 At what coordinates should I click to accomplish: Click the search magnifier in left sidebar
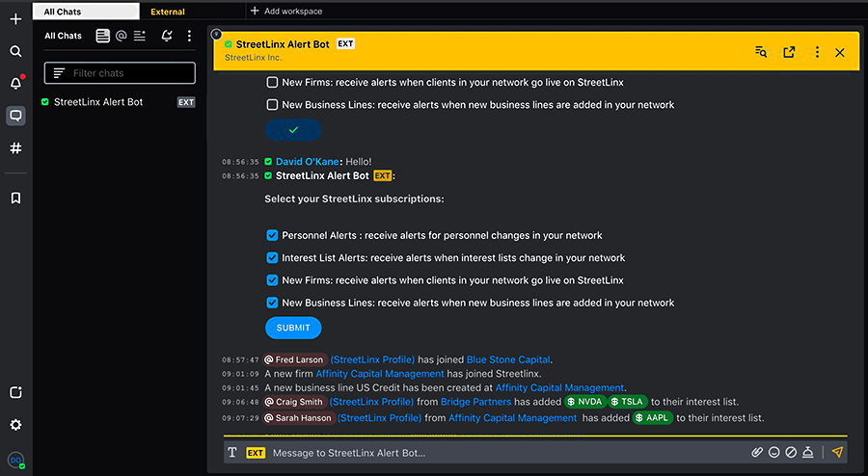tap(15, 51)
